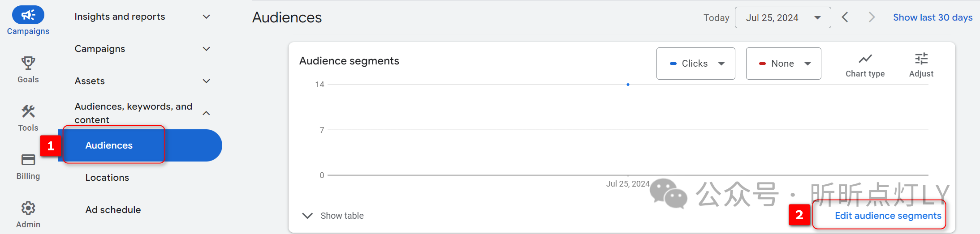Open the Tools wrench icon
This screenshot has width=980, height=234.
click(28, 111)
